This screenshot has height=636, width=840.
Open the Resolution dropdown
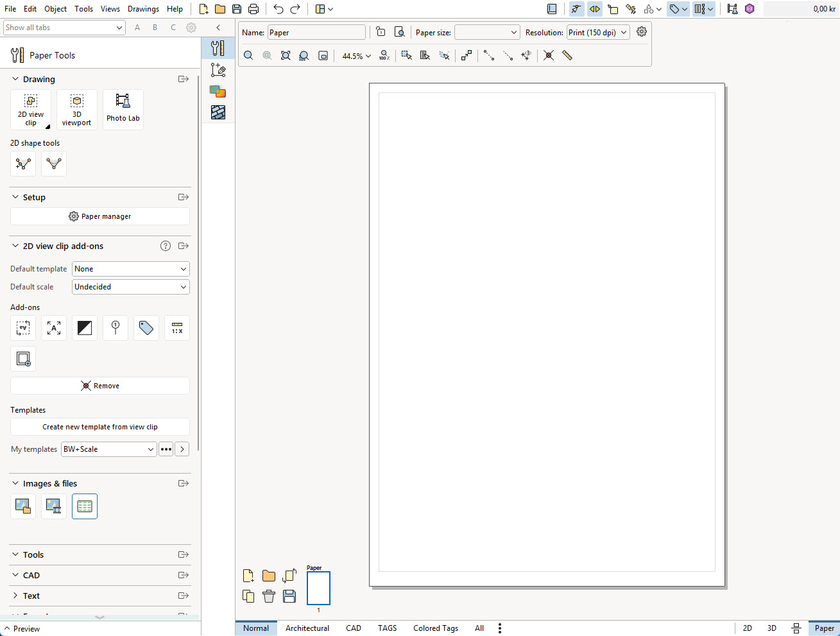tap(598, 32)
